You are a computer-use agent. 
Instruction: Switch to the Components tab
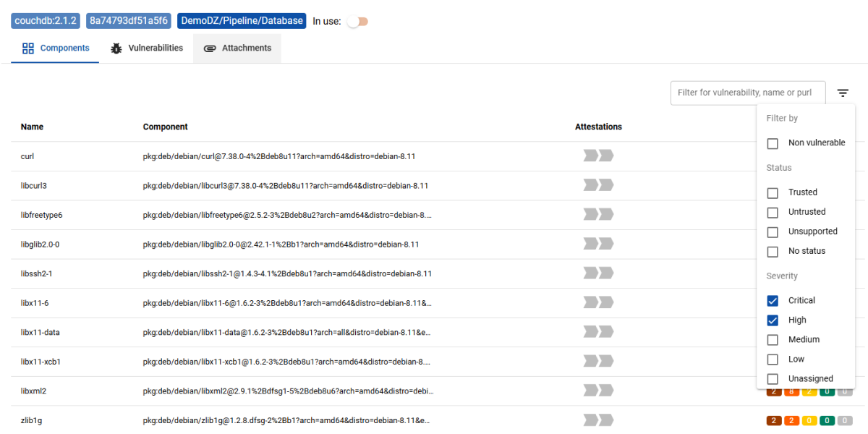[56, 48]
